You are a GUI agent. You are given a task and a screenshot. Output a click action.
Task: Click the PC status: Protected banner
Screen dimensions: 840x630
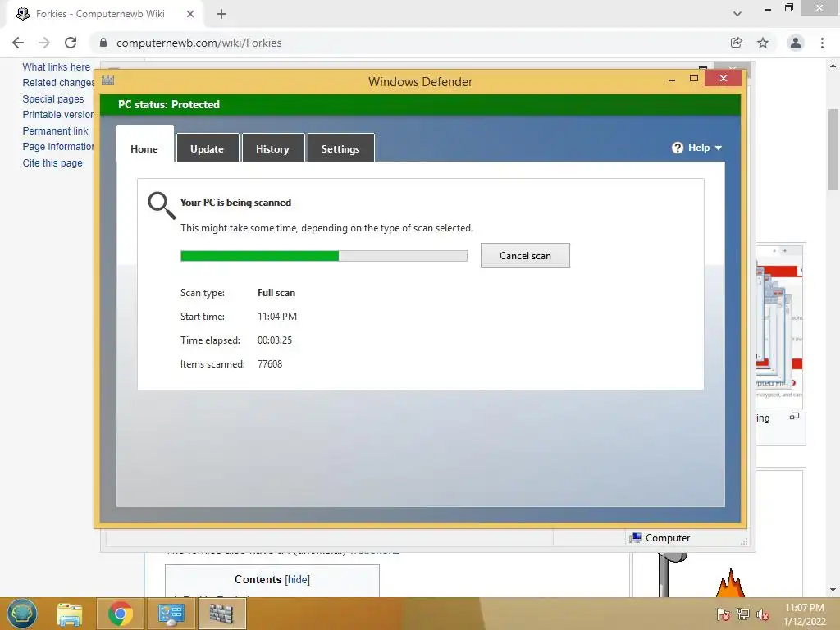(421, 104)
